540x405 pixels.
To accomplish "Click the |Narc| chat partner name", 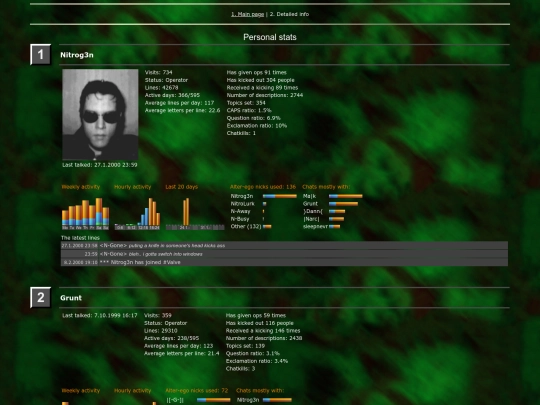I will pos(311,219).
